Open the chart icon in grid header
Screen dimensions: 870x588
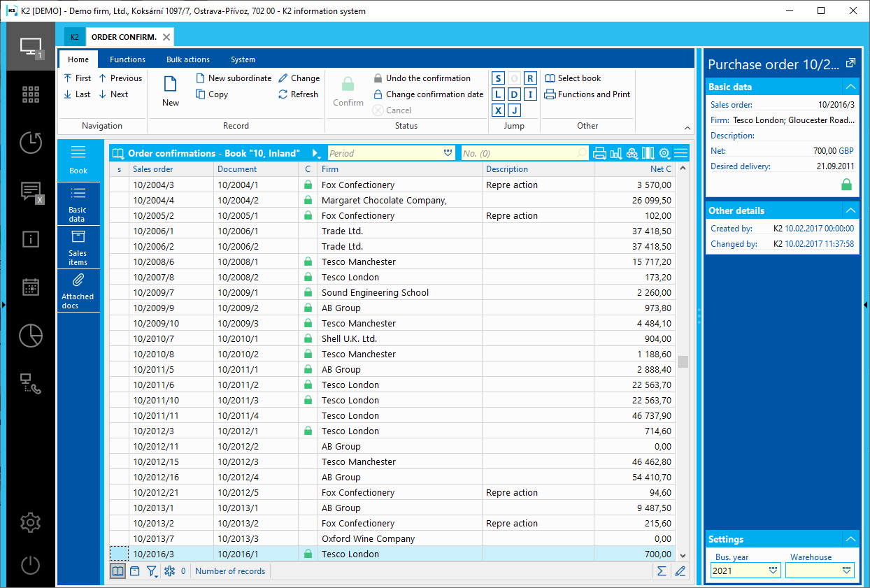pyautogui.click(x=616, y=153)
